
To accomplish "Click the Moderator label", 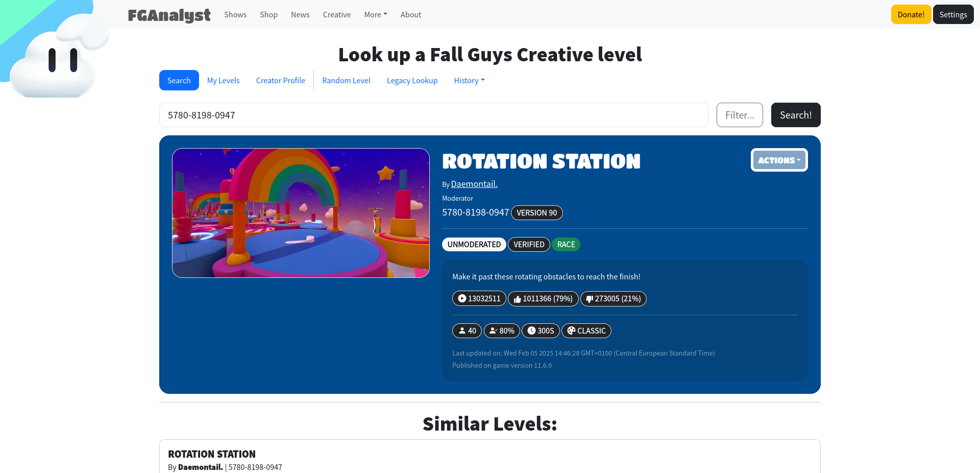I will [x=457, y=198].
